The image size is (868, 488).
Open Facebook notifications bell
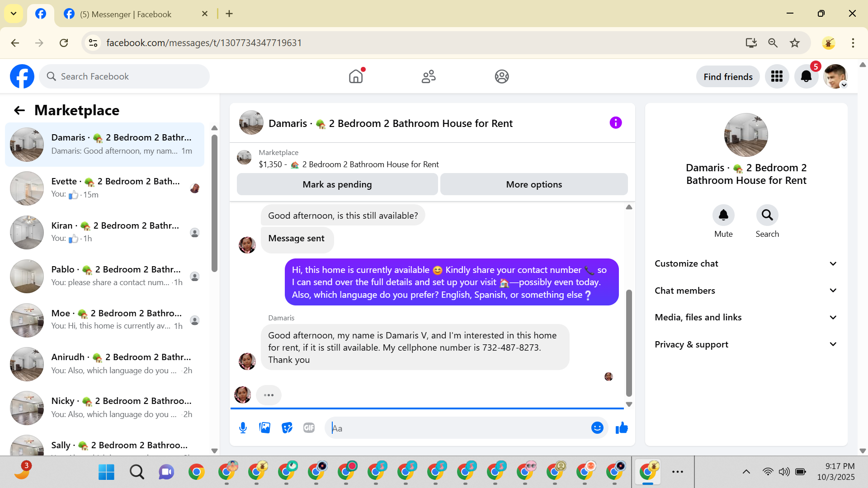807,77
